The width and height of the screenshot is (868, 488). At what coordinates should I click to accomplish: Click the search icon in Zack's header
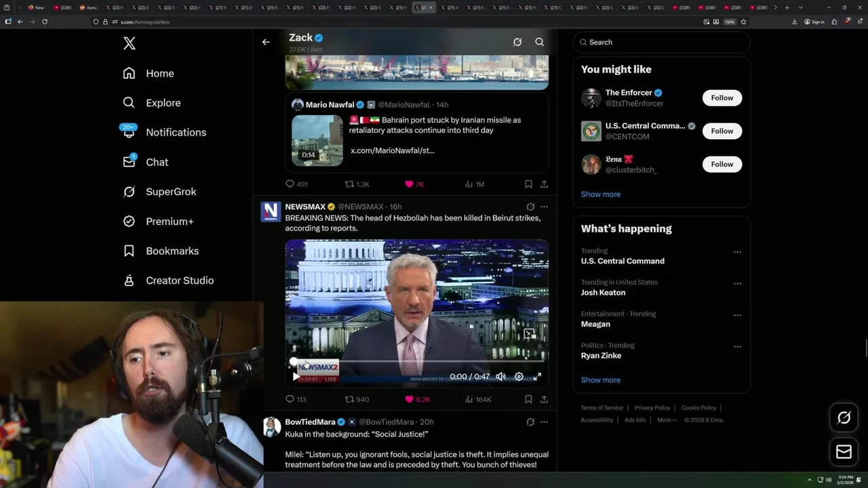click(x=540, y=42)
